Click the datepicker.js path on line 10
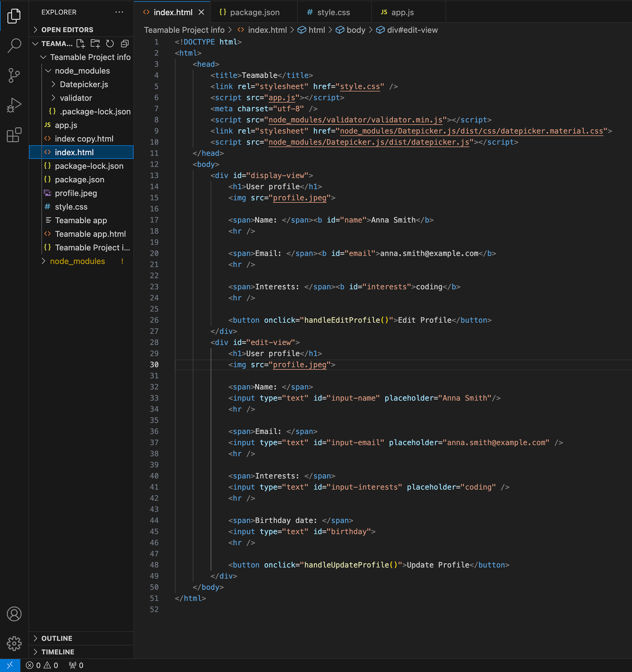This screenshot has width=632, height=672. point(369,142)
